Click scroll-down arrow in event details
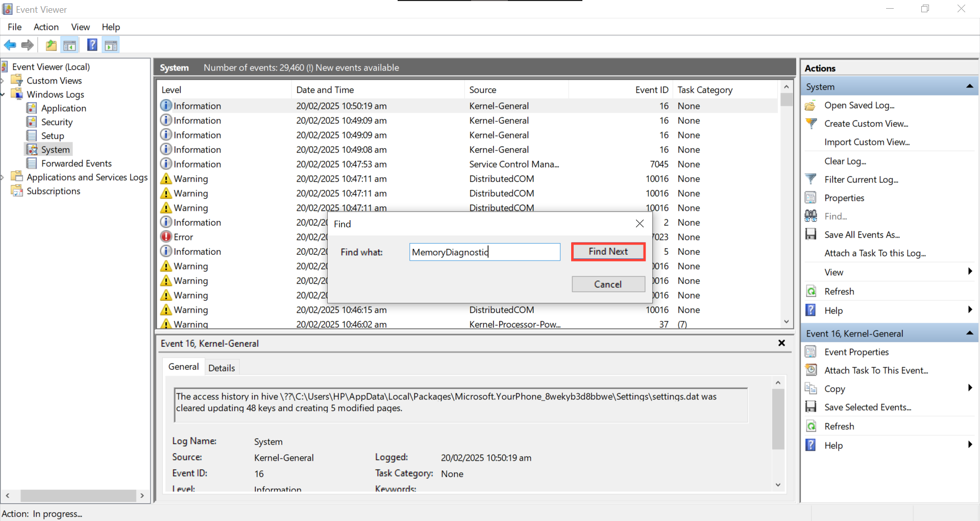The height and width of the screenshot is (521, 980). tap(778, 485)
